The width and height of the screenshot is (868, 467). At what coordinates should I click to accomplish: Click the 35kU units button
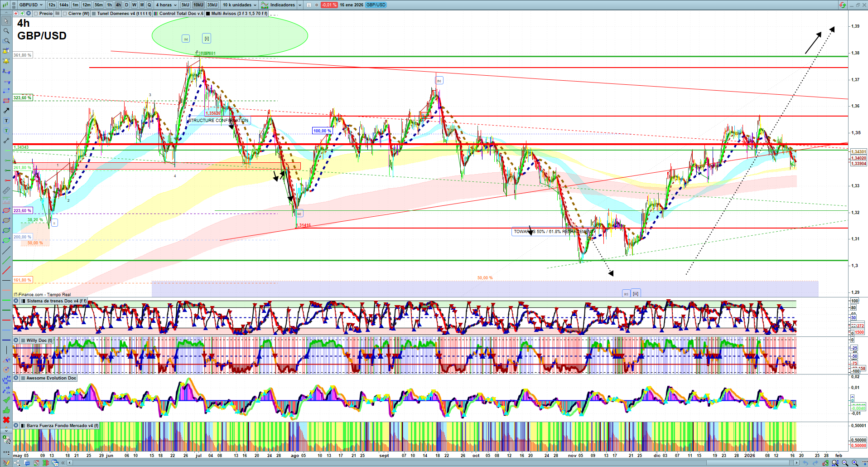pos(212,5)
